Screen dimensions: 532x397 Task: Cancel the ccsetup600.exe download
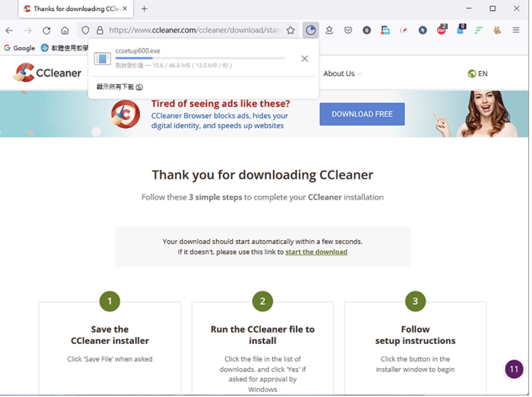point(304,58)
